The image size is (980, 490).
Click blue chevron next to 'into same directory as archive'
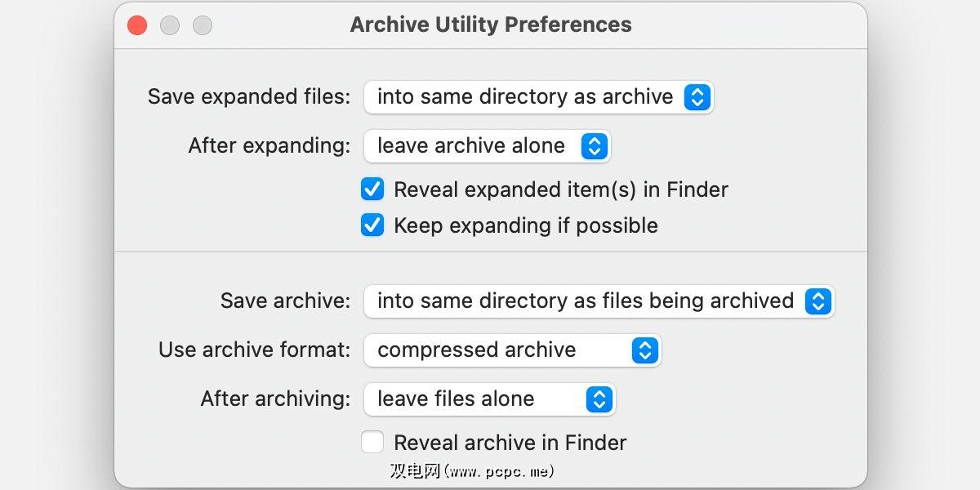click(x=697, y=97)
